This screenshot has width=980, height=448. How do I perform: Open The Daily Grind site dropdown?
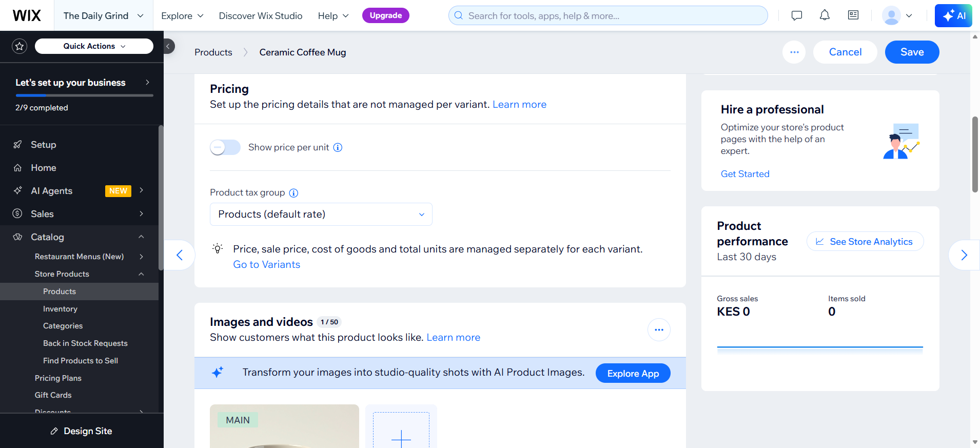(103, 15)
